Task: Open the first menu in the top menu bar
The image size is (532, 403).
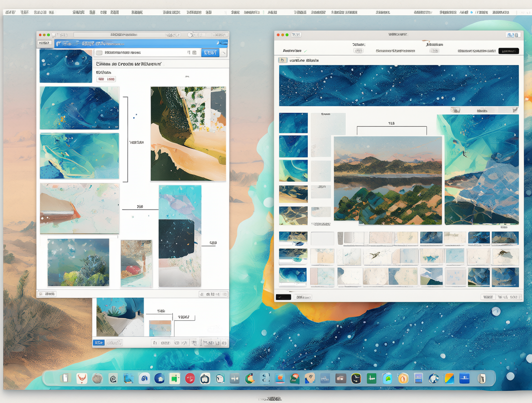Action: (10, 12)
